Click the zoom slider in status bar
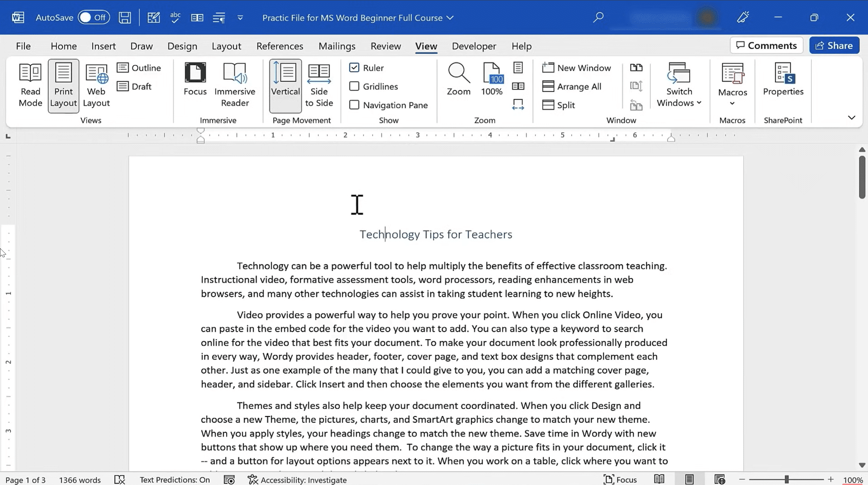Viewport: 868px width, 485px height. click(x=786, y=480)
